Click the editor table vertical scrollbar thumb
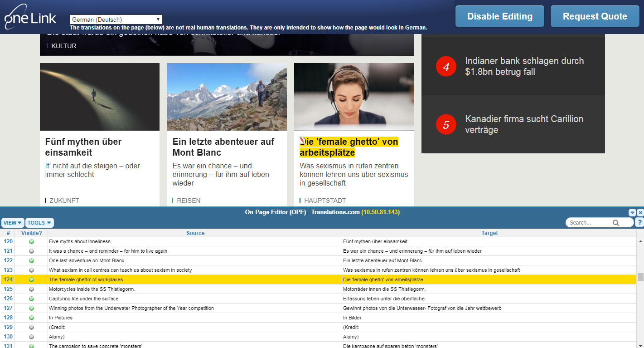The width and height of the screenshot is (644, 348). (x=640, y=277)
